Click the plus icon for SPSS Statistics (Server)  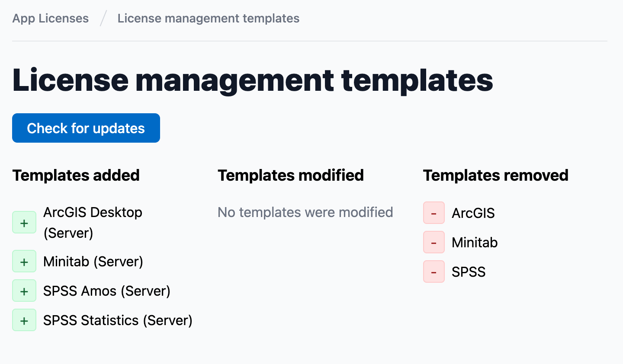click(24, 320)
